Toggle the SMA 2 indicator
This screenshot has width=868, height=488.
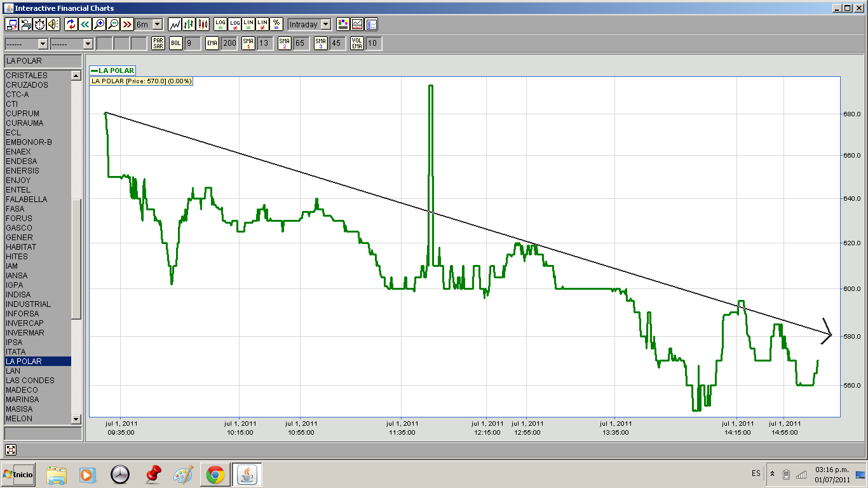pyautogui.click(x=285, y=43)
